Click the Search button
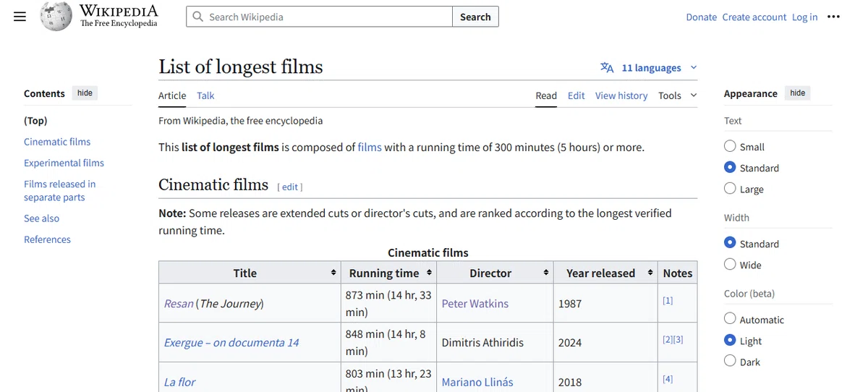This screenshot has height=392, width=868. 475,17
